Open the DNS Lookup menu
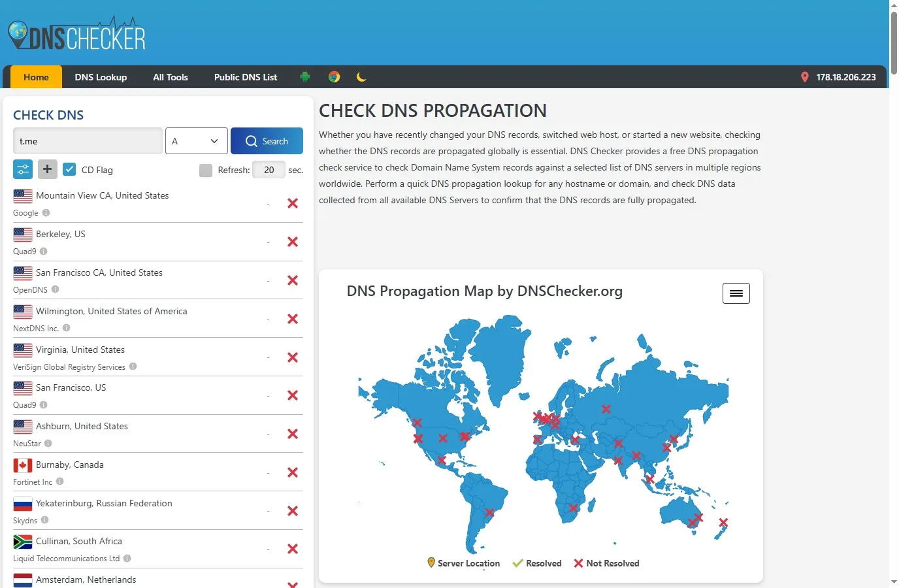Image resolution: width=899 pixels, height=588 pixels. (101, 77)
